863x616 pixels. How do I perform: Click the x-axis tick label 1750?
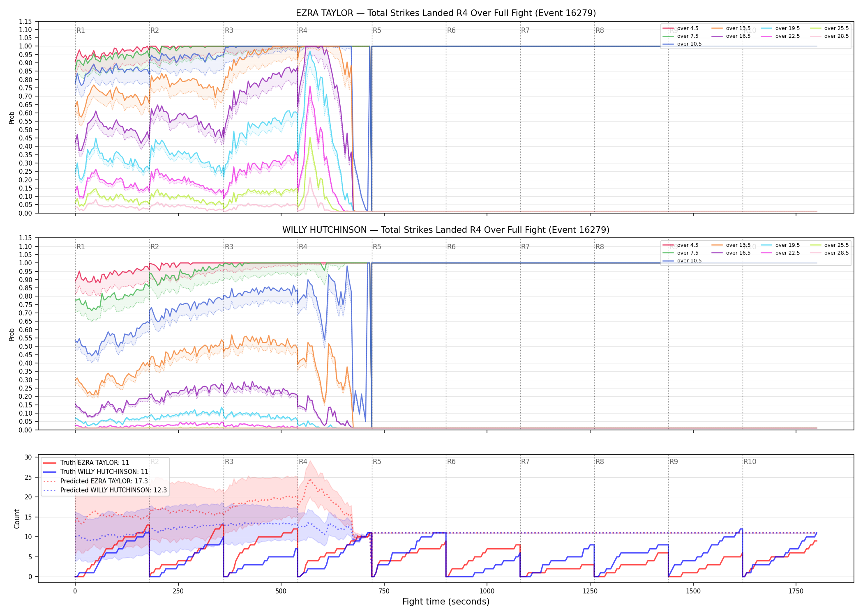(x=796, y=591)
